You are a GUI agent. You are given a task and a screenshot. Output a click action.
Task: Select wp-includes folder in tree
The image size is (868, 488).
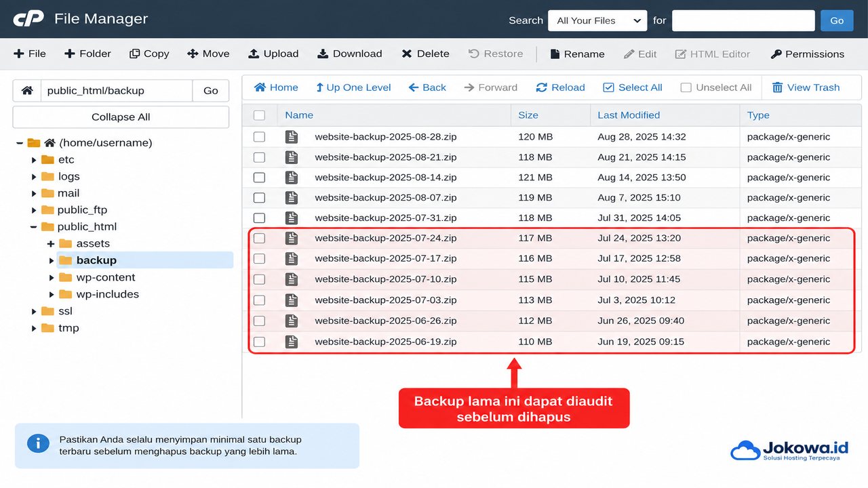tap(108, 294)
